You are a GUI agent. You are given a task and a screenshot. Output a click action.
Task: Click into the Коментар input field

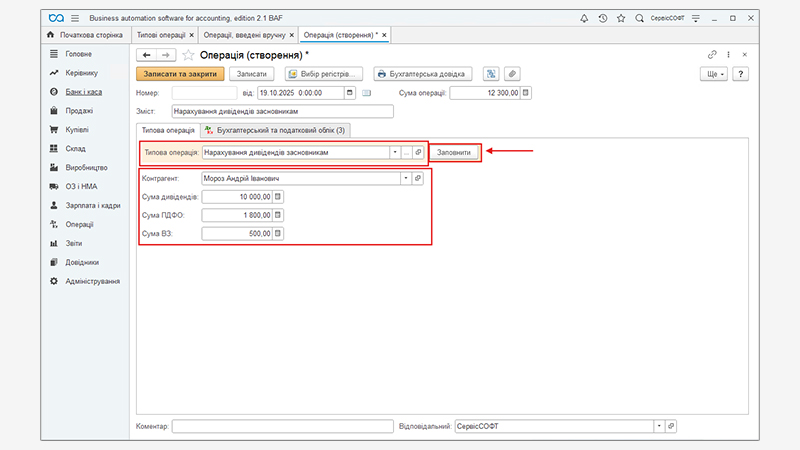point(283,426)
